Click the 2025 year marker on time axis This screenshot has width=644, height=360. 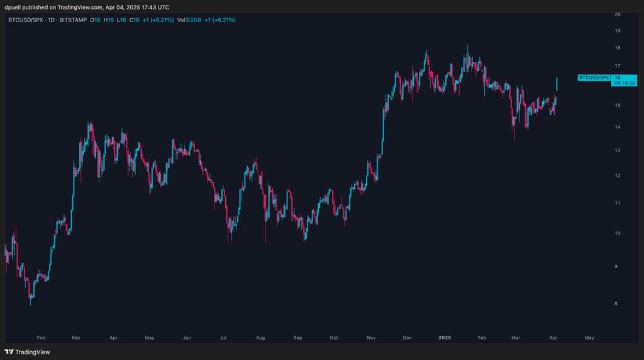pos(445,338)
